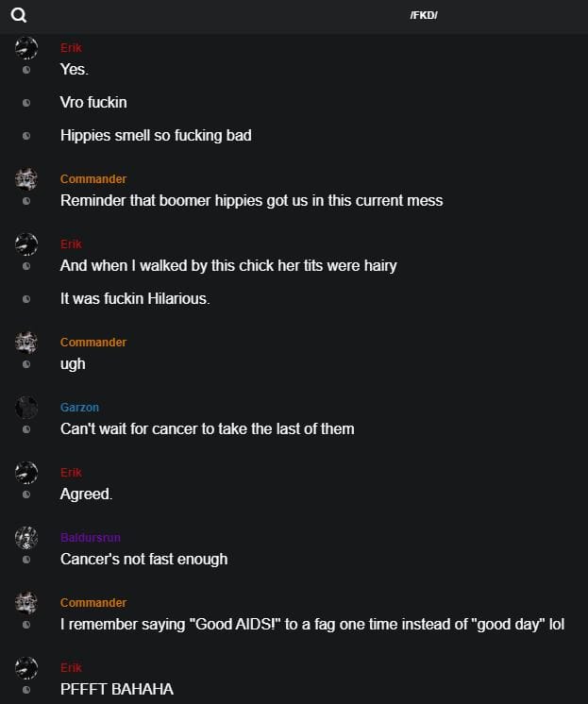Click Erik's avatar above 'PFFFT BAHAHA'
Image resolution: width=588 pixels, height=704 pixels.
point(26,668)
